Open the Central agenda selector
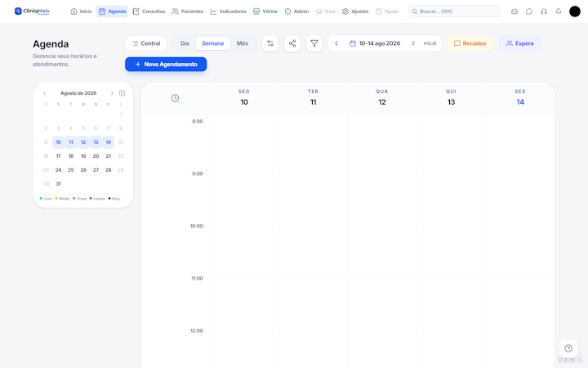588x368 pixels. click(146, 43)
